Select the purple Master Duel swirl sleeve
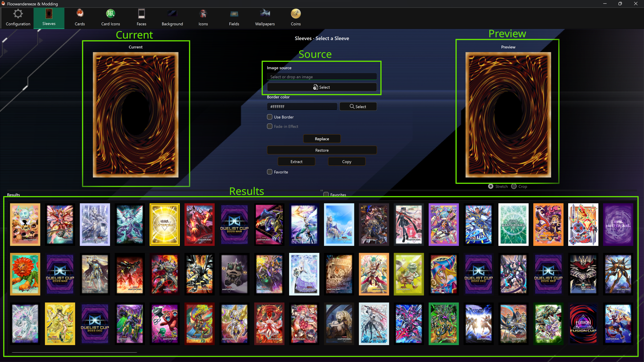Image resolution: width=644 pixels, height=362 pixels. point(618,224)
